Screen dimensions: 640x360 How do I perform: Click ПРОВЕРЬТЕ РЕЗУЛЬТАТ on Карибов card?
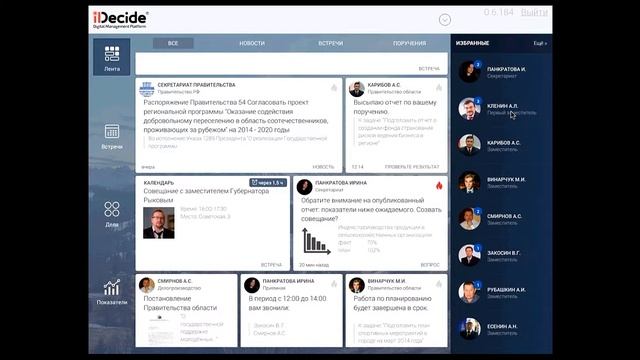pos(412,167)
